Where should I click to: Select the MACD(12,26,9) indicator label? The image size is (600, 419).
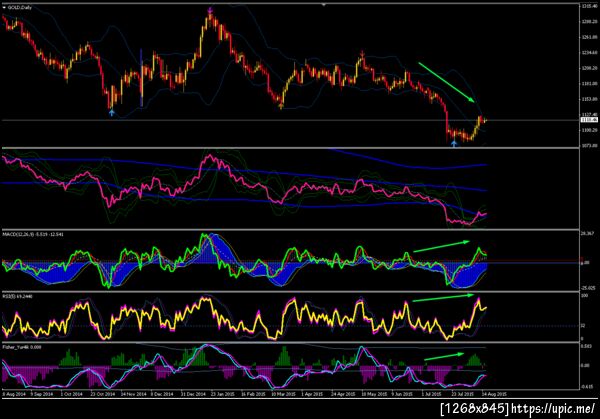[x=33, y=234]
